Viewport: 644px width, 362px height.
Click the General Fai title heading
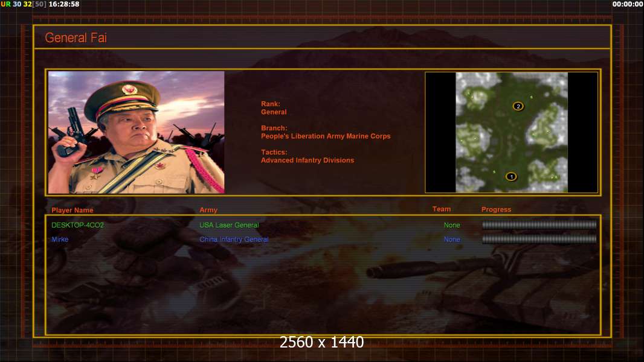point(76,38)
